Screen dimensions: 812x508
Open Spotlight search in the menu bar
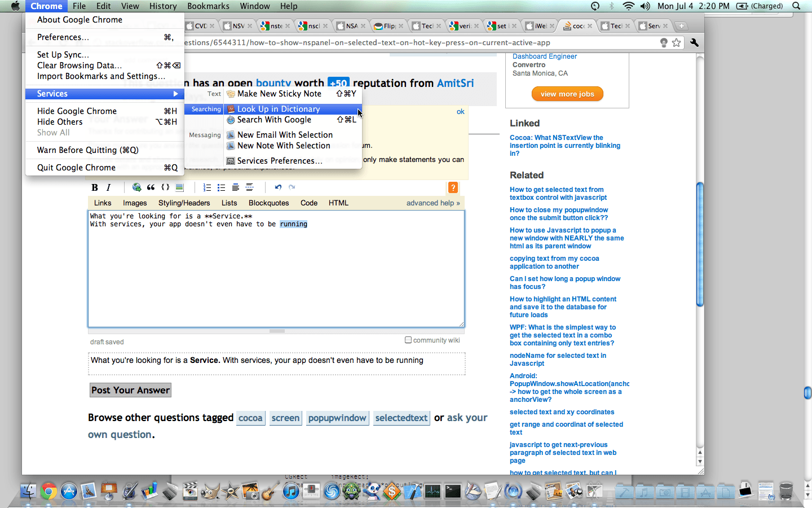[796, 6]
